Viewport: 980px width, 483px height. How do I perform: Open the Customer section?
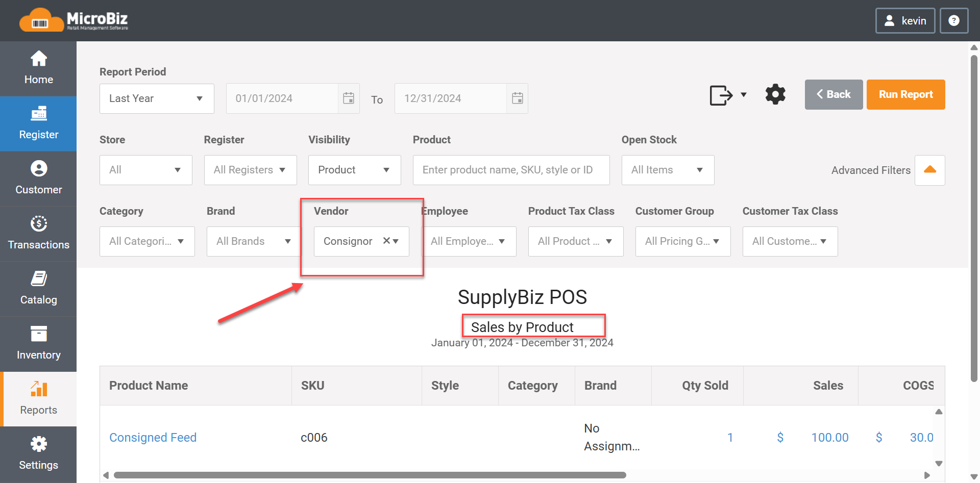point(38,179)
